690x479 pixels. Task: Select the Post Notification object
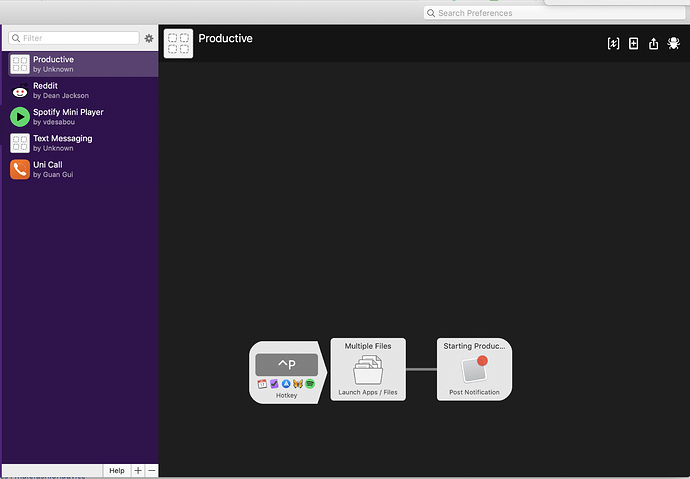[474, 369]
